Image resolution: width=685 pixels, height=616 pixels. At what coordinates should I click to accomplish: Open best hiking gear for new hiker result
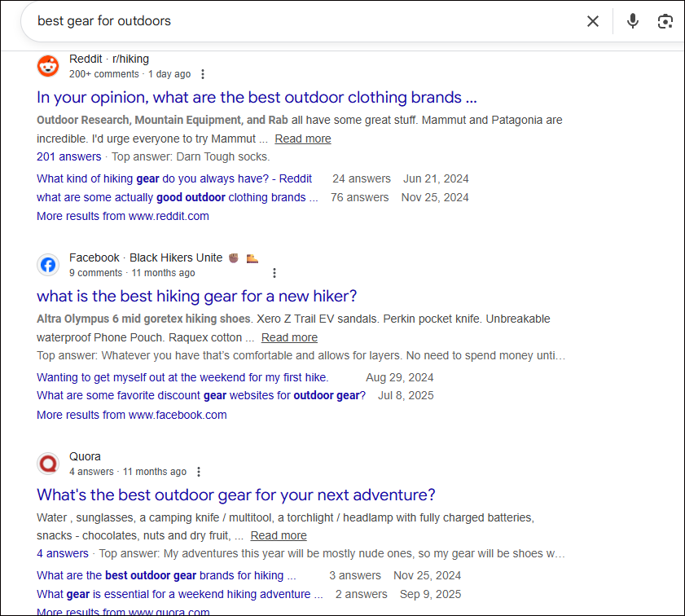[196, 296]
